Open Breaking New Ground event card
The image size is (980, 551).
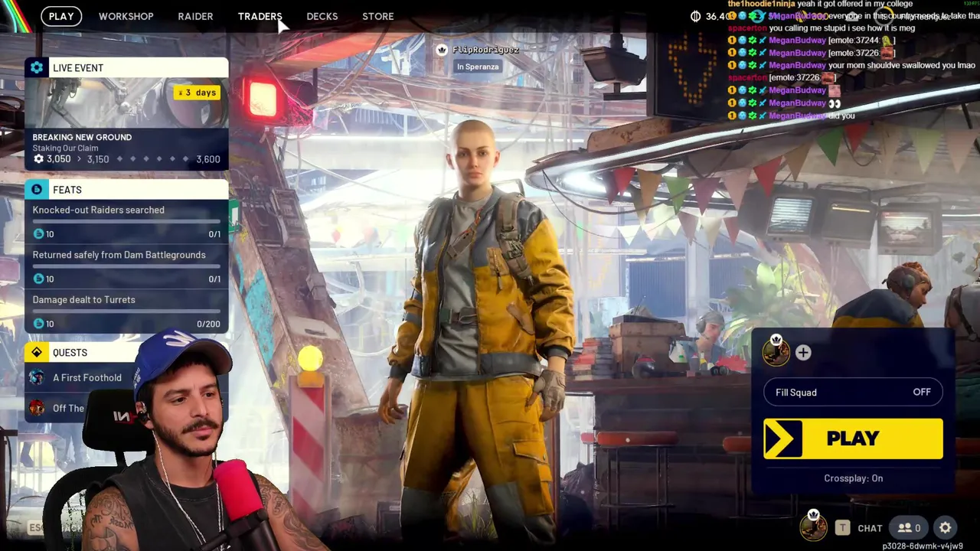126,124
